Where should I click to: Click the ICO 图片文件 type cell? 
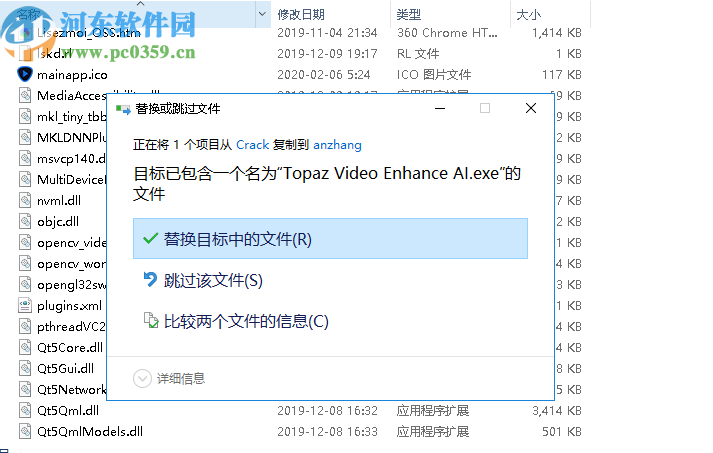point(434,75)
